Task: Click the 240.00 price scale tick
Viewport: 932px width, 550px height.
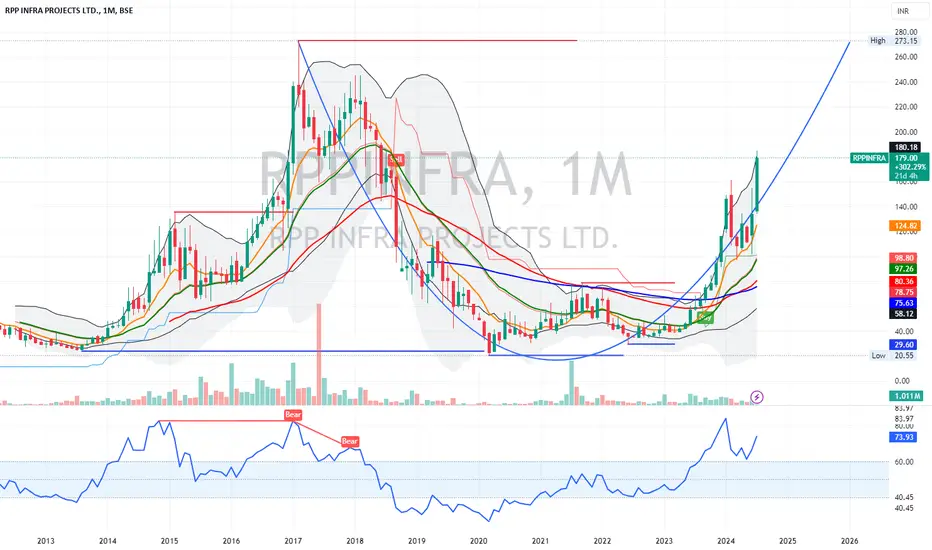Action: coord(906,82)
